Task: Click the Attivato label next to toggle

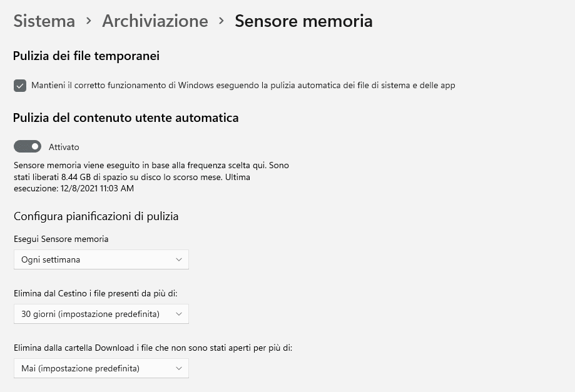Action: pyautogui.click(x=64, y=147)
